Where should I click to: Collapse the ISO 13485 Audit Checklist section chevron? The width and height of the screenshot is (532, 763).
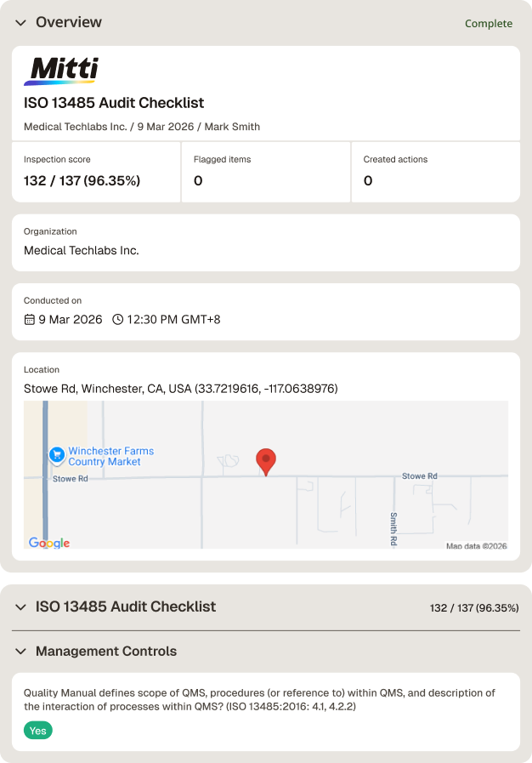tap(20, 607)
